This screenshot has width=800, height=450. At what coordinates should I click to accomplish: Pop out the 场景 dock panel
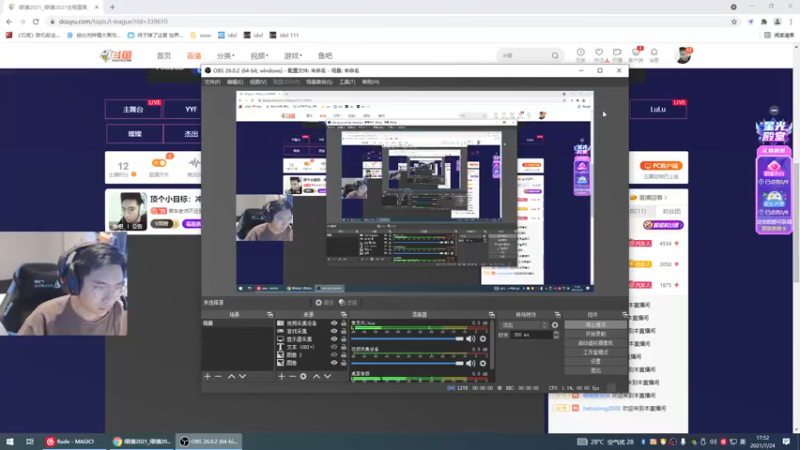[x=270, y=315]
